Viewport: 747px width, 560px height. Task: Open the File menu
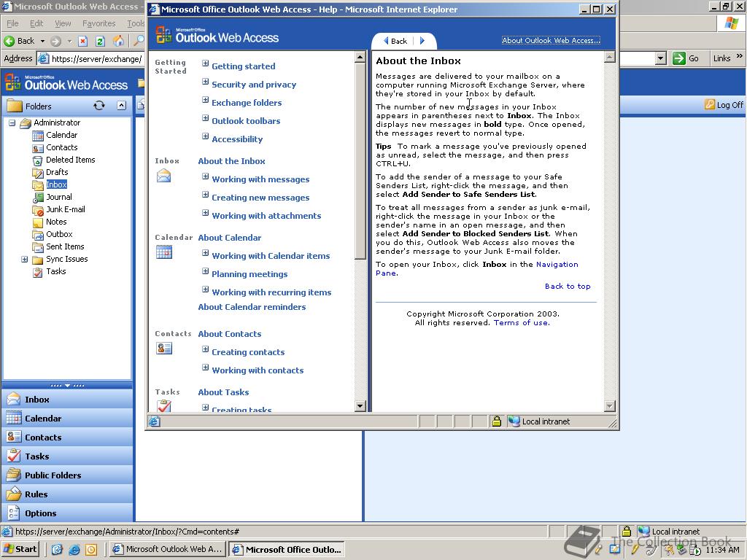pyautogui.click(x=12, y=23)
